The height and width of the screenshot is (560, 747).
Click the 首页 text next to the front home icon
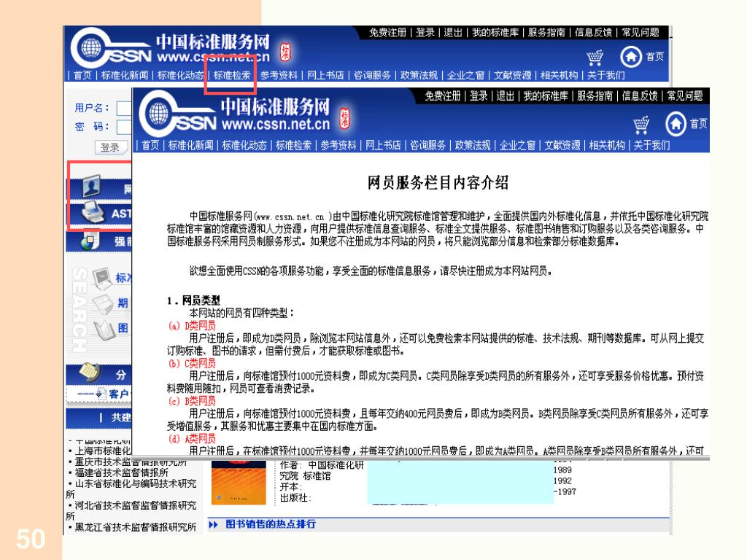pyautogui.click(x=699, y=124)
